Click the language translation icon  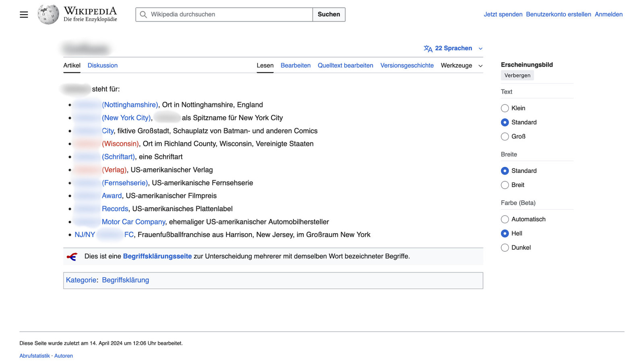click(428, 49)
